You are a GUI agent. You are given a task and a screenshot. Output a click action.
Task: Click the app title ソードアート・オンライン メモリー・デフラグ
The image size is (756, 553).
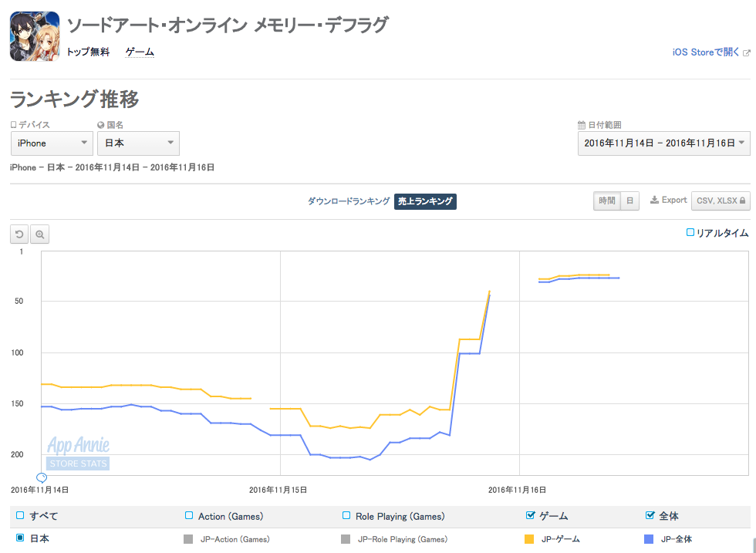click(227, 25)
